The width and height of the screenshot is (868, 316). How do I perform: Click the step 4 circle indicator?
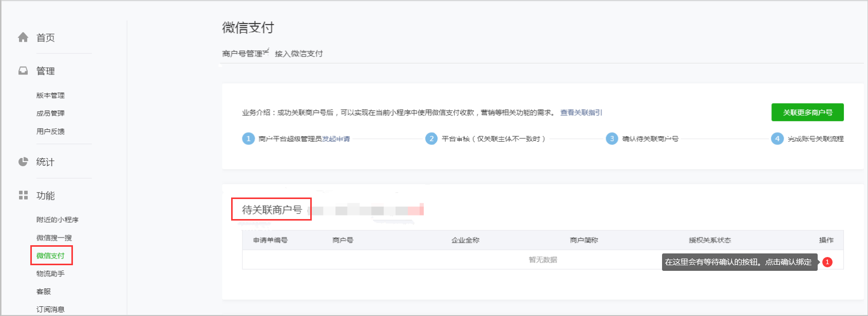pyautogui.click(x=777, y=139)
